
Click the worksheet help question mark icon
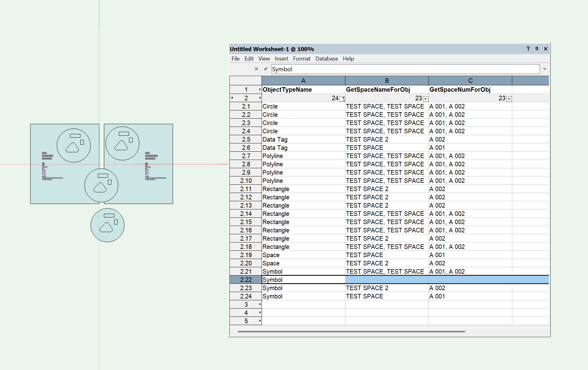528,49
